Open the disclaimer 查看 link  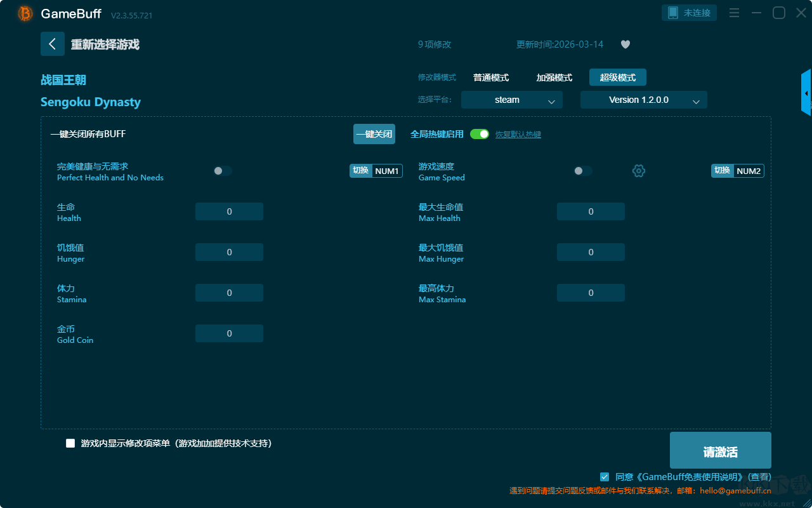759,477
